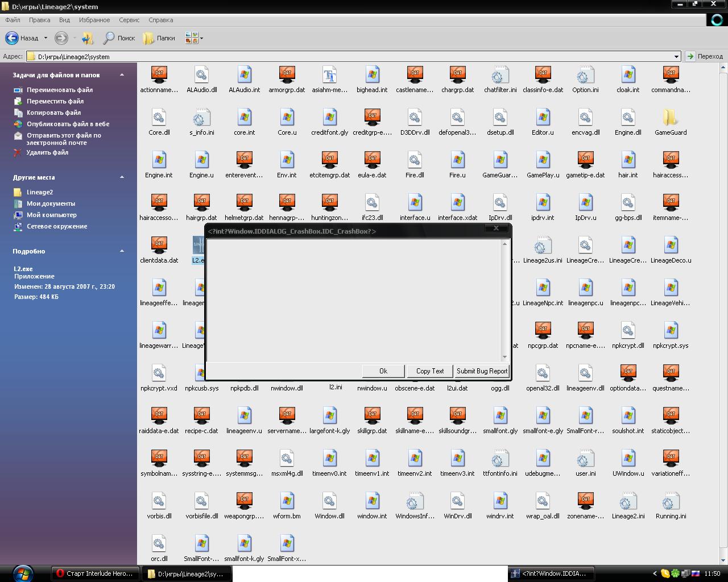Click the Назад back button
The width and height of the screenshot is (728, 582).
pyautogui.click(x=22, y=38)
